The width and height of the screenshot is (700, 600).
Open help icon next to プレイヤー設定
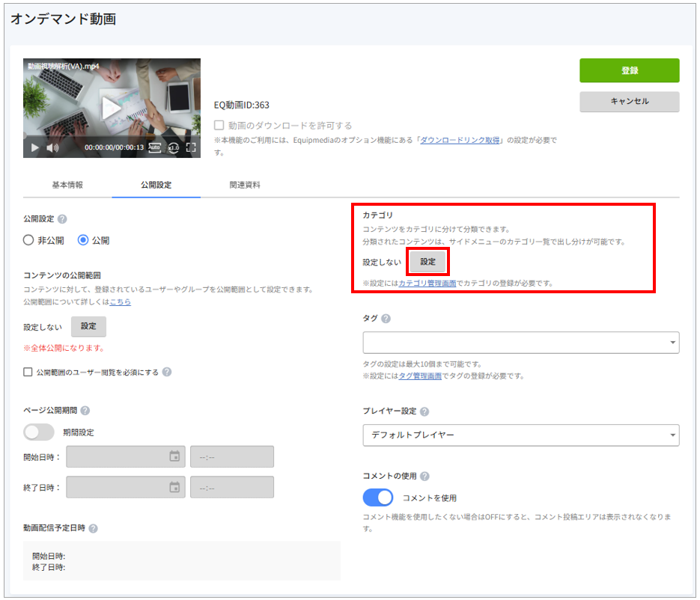(x=424, y=411)
